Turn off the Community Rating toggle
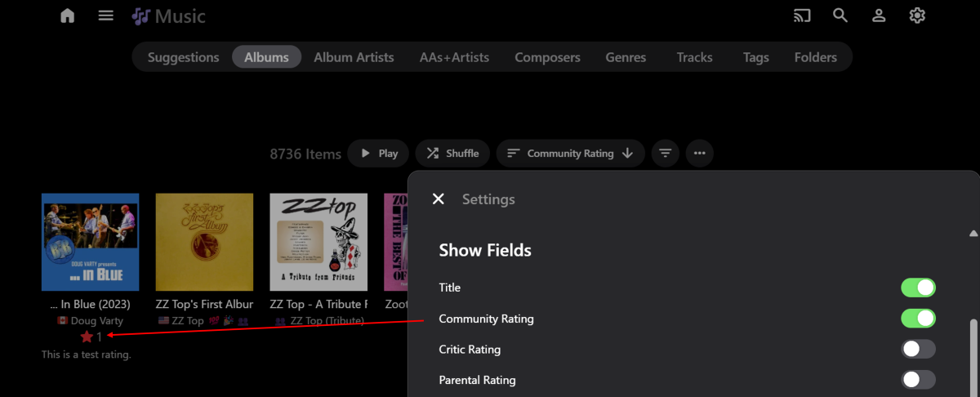Viewport: 980px width, 397px height. pos(918,319)
